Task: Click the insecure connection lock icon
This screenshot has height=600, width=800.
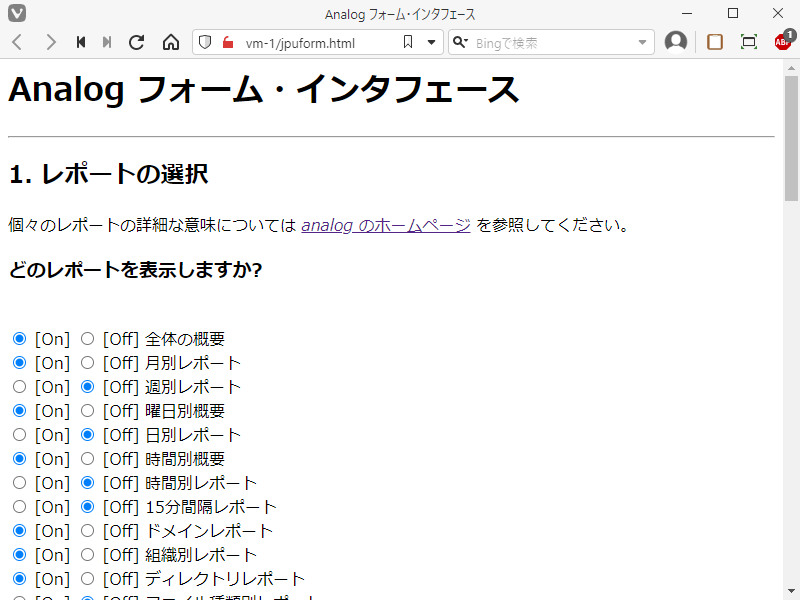Action: pyautogui.click(x=228, y=42)
